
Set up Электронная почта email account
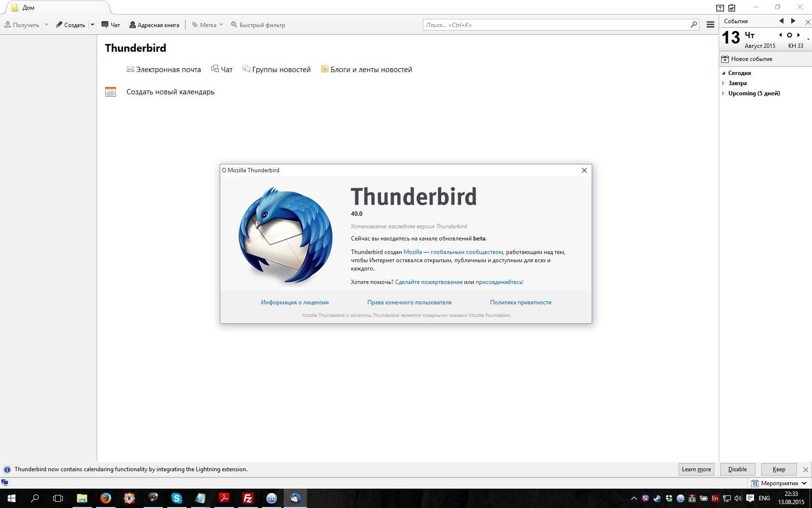coord(163,70)
